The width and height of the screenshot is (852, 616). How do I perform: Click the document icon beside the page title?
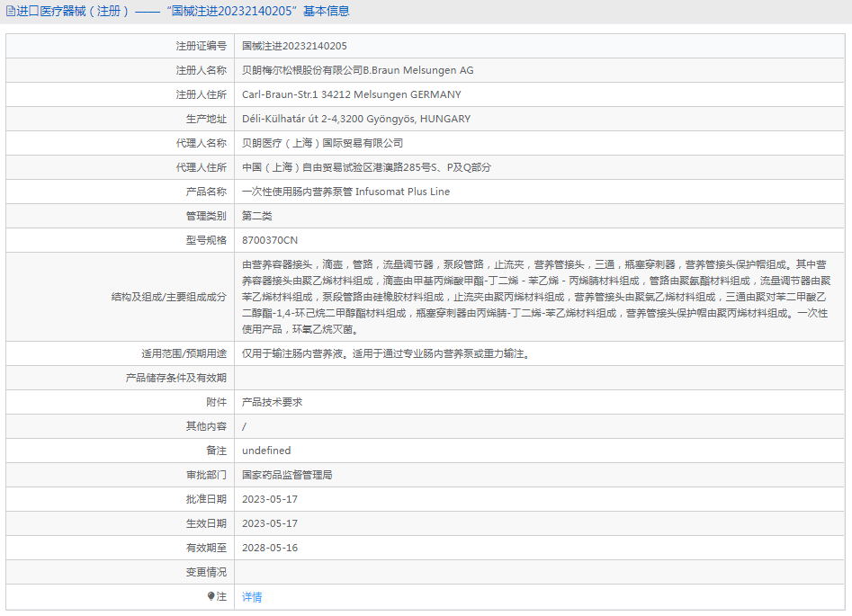click(10, 12)
